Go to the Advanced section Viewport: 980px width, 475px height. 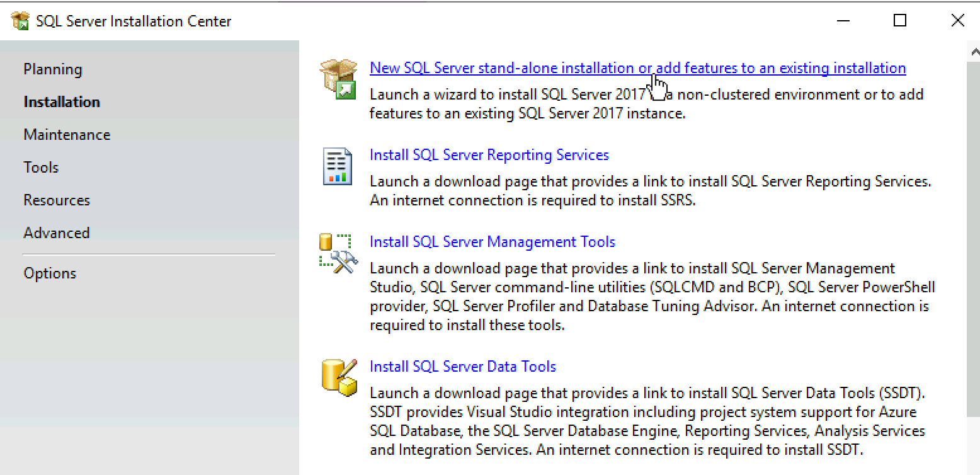click(57, 233)
